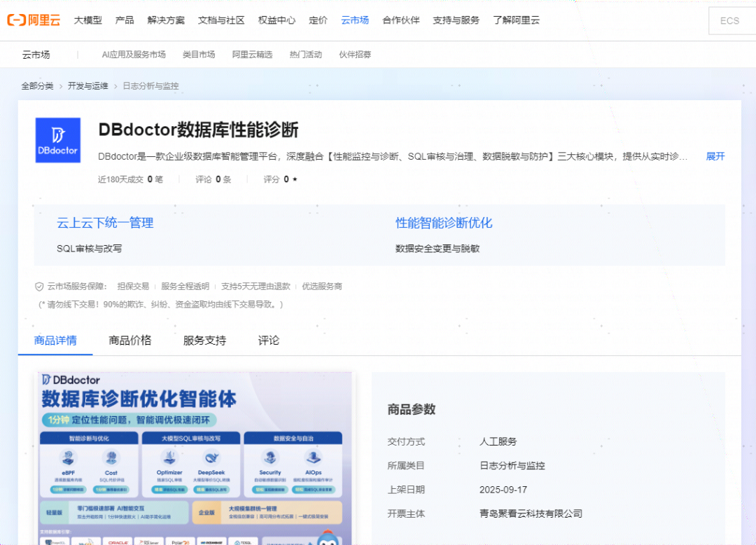
Task: Go to 类目市场
Action: 199,55
